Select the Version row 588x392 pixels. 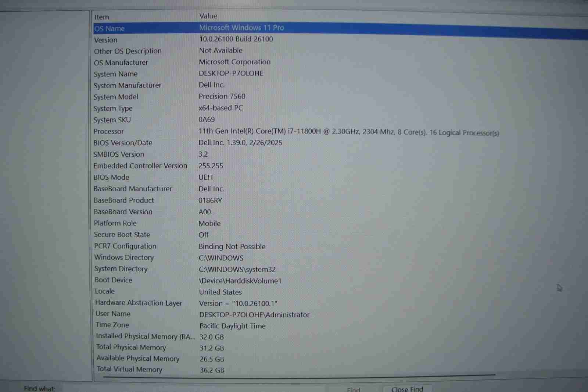tap(106, 40)
